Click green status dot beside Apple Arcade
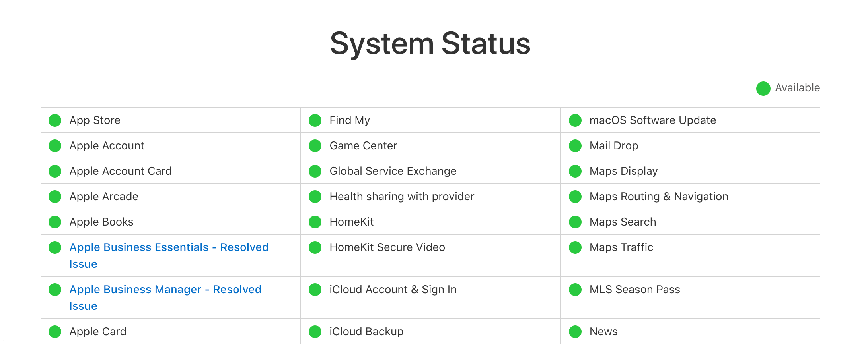 coord(55,197)
